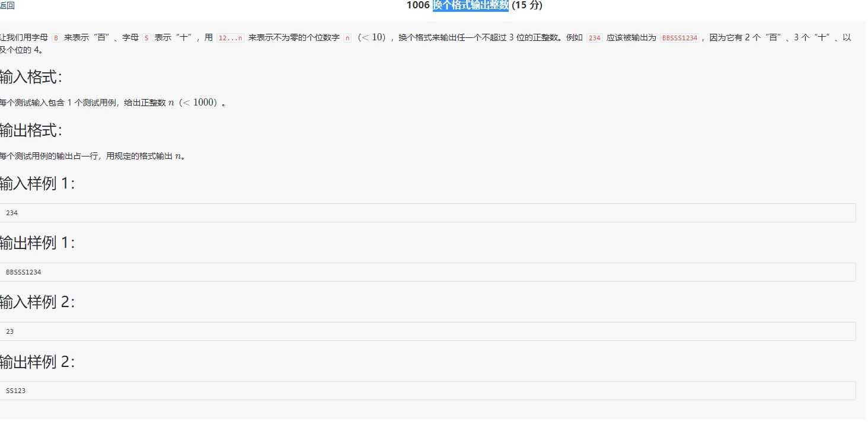Select the inline code tag n
This screenshot has width=868, height=431.
347,37
